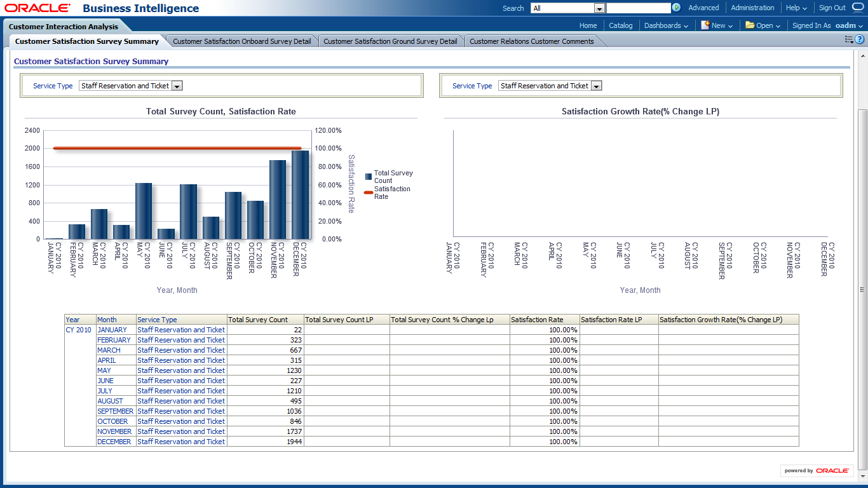868x488 pixels.
Task: Open the Search scope All dropdown
Action: click(599, 8)
